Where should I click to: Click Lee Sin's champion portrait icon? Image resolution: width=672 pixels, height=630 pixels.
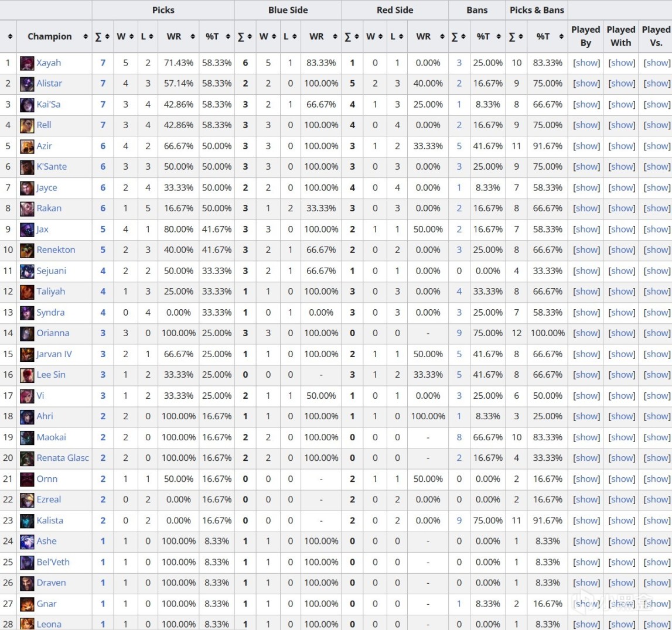pyautogui.click(x=27, y=375)
